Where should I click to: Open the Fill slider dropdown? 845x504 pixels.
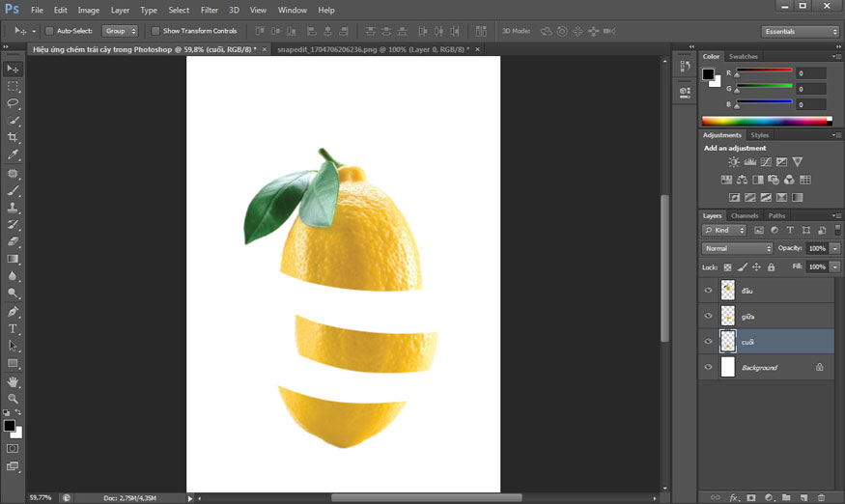pos(834,266)
